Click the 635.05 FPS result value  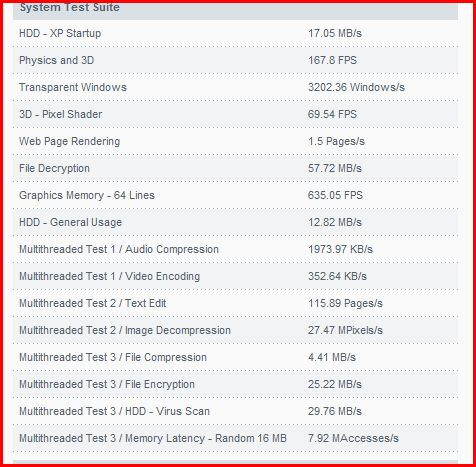click(x=335, y=195)
